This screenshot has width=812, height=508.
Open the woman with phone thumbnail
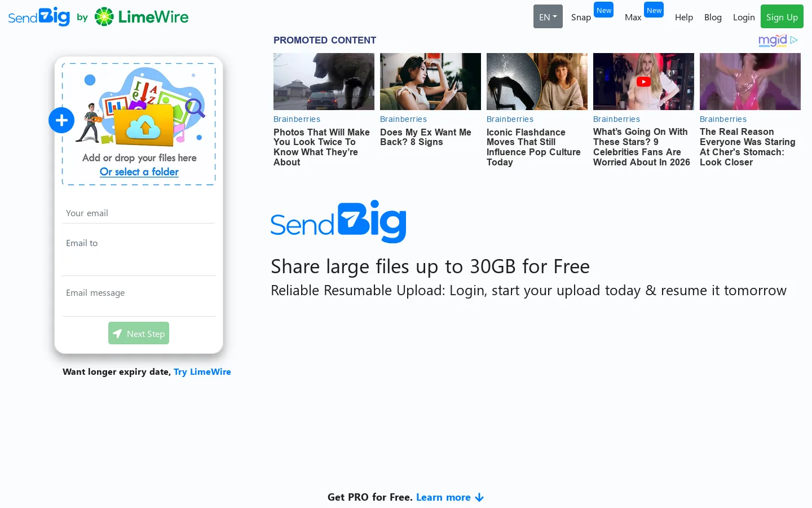click(x=430, y=81)
